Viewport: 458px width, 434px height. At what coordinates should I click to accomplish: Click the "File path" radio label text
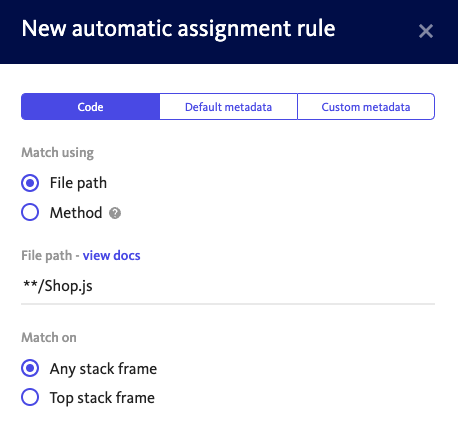tap(78, 183)
